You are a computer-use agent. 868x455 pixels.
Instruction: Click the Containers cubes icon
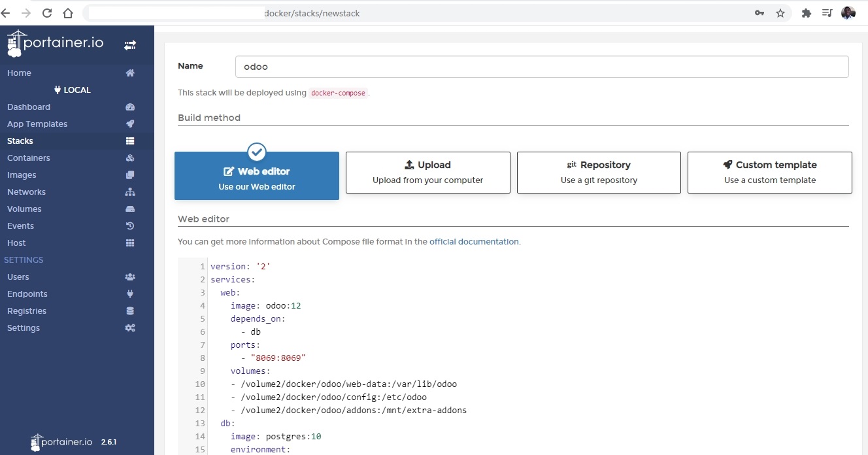point(130,158)
